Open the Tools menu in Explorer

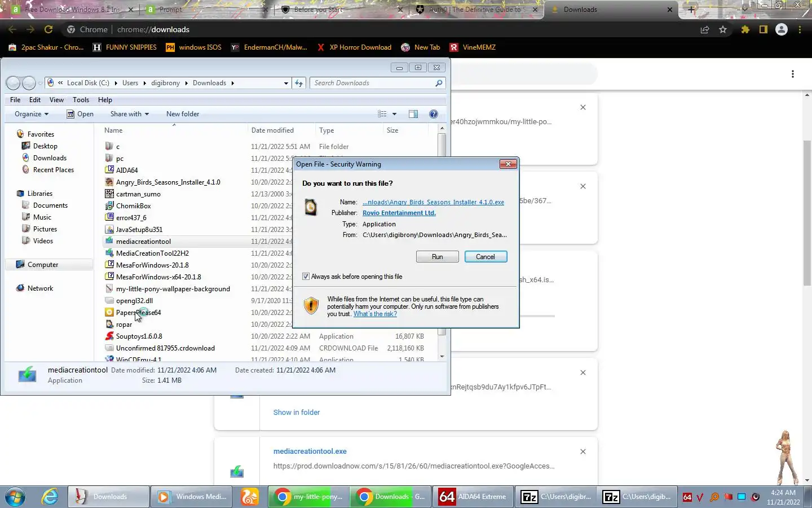pyautogui.click(x=81, y=100)
